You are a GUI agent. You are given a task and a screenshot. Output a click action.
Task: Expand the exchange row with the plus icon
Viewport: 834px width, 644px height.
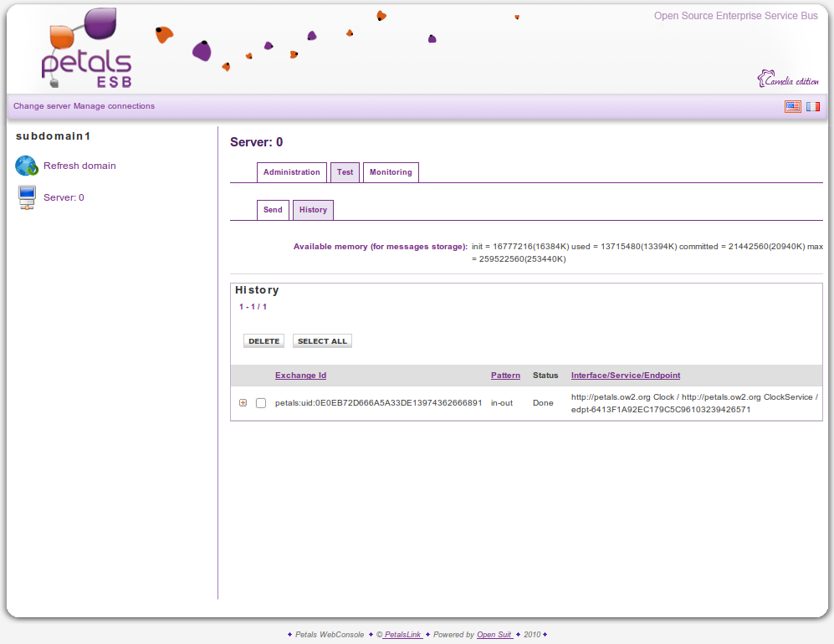point(243,403)
